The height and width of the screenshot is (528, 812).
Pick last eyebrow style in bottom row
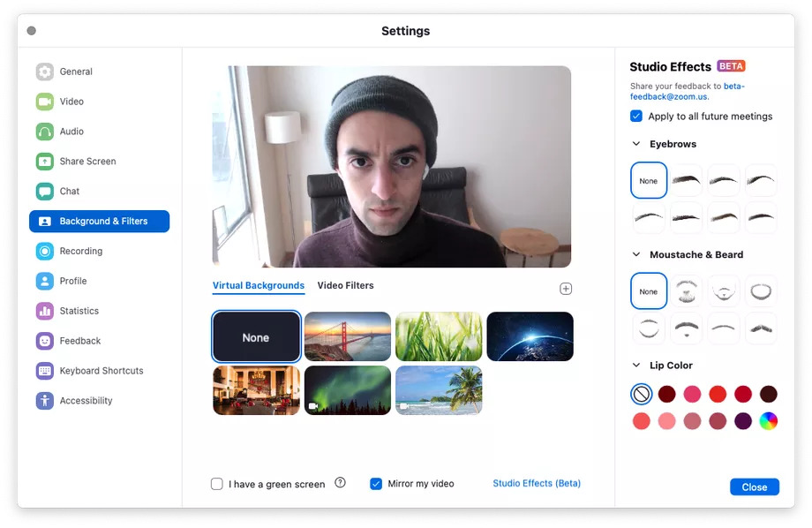point(761,217)
